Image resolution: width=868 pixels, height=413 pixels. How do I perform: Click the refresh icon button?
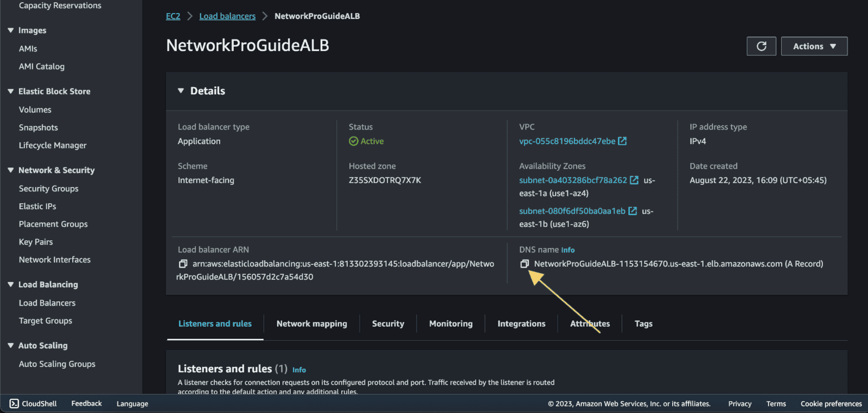tap(761, 46)
